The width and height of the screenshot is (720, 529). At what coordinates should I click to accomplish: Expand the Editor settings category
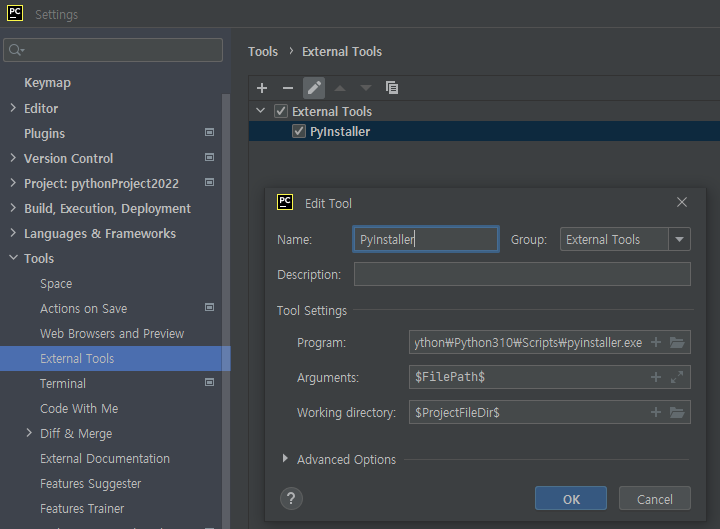[12, 108]
